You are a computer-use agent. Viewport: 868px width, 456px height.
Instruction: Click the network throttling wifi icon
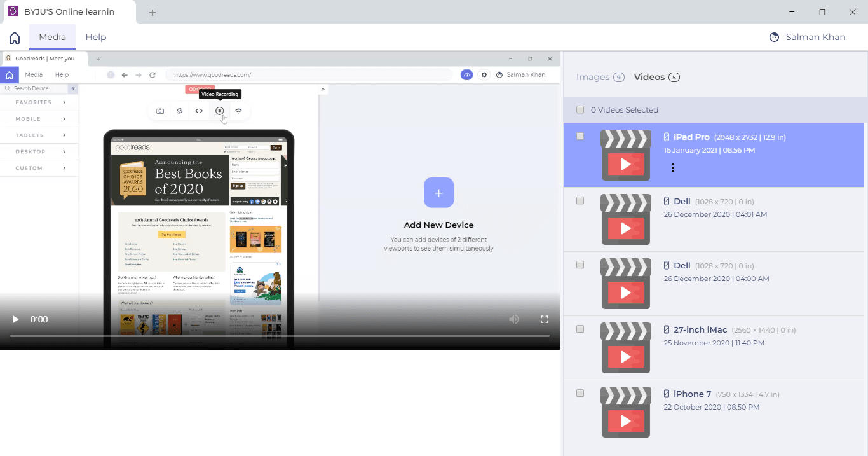click(x=238, y=111)
